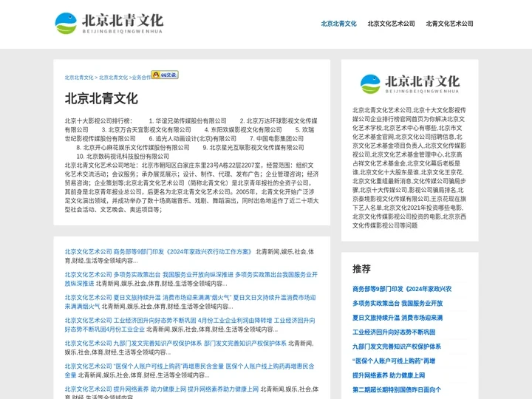Click recommended link 多项务实政策出台 我国服务业开放
Viewport: 532px width, 399px height.
[x=398, y=304]
